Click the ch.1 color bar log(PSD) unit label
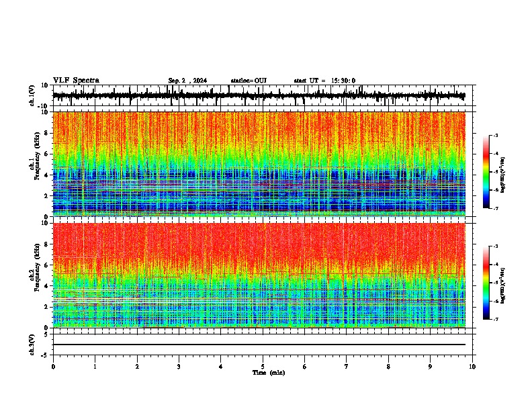 click(x=503, y=175)
